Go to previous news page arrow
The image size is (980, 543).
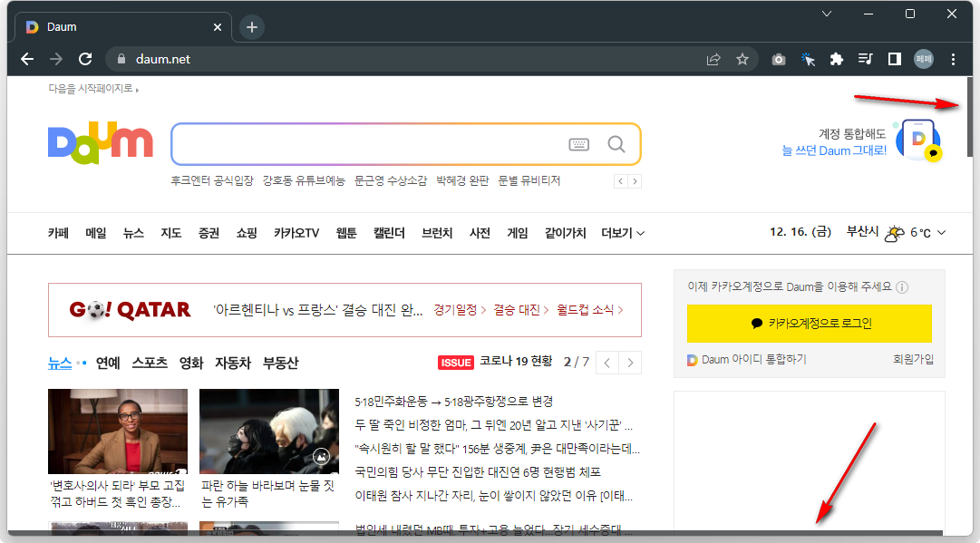click(x=606, y=363)
